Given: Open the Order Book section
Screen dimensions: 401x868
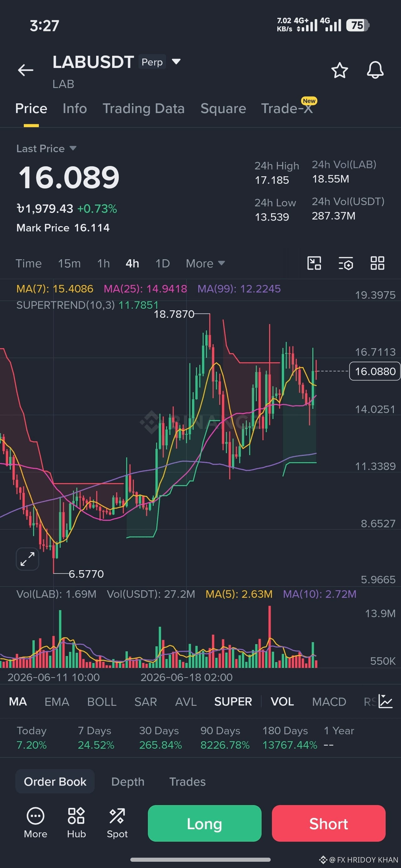Looking at the screenshot, I should (x=55, y=781).
